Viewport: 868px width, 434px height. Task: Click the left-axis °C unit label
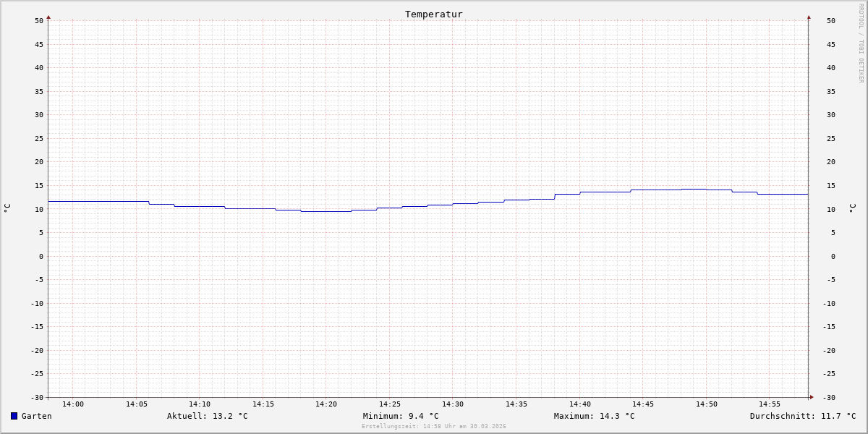[x=7, y=208]
